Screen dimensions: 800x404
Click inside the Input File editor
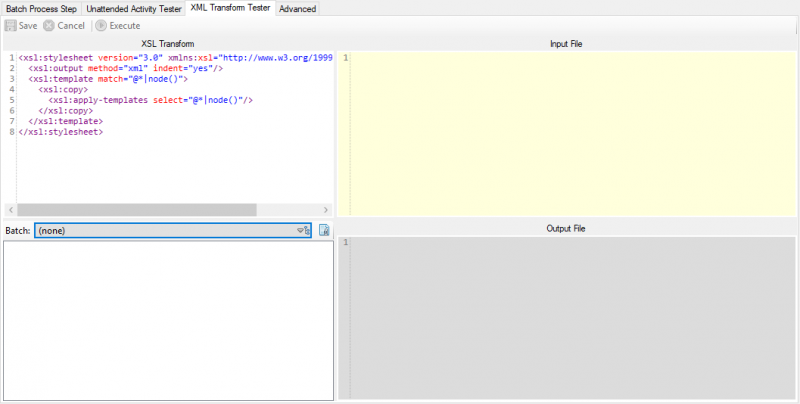click(566, 134)
